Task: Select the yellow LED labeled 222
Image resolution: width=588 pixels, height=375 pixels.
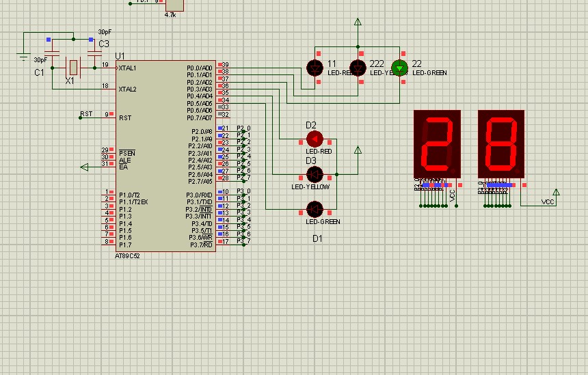Action: point(358,68)
